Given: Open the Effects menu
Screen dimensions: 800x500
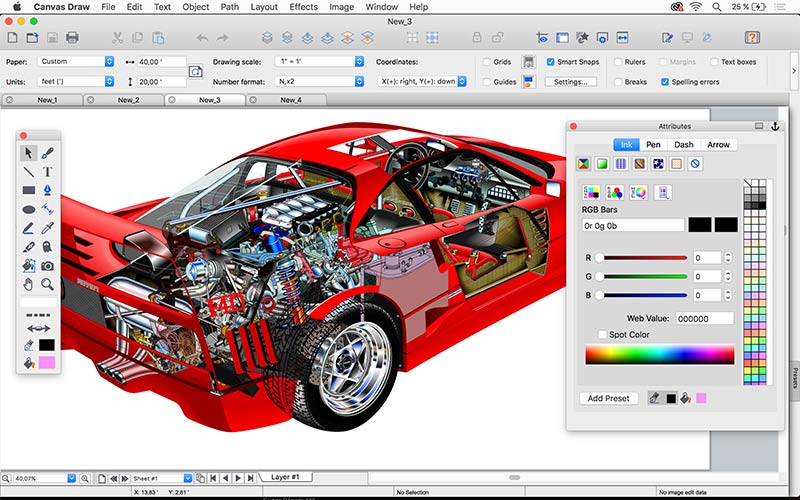Looking at the screenshot, I should click(303, 7).
